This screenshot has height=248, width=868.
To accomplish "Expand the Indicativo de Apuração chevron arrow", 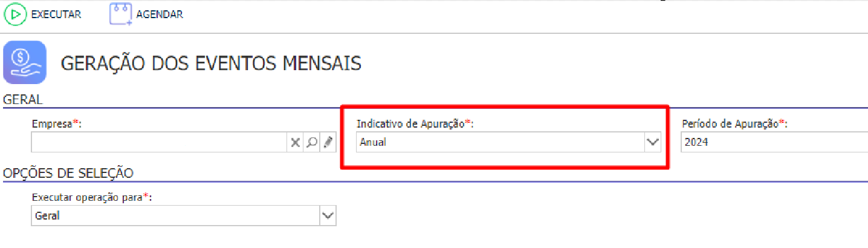I will [x=652, y=143].
